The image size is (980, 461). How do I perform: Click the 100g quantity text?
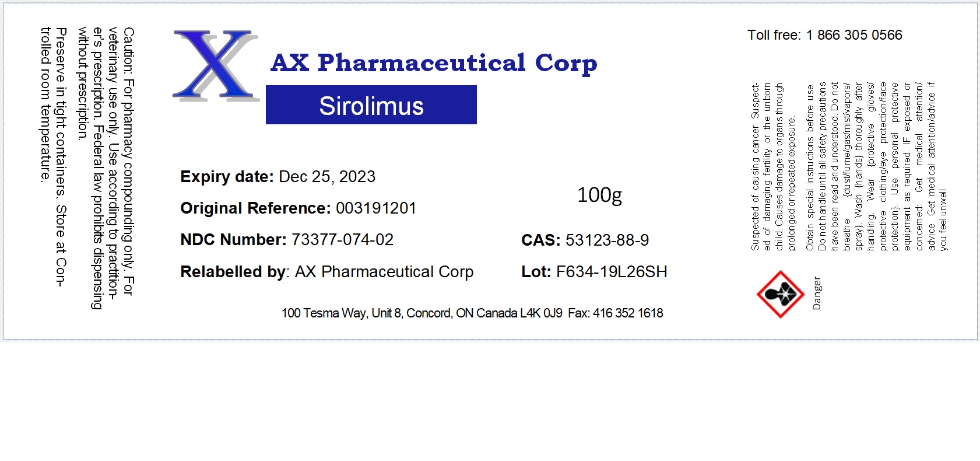599,195
